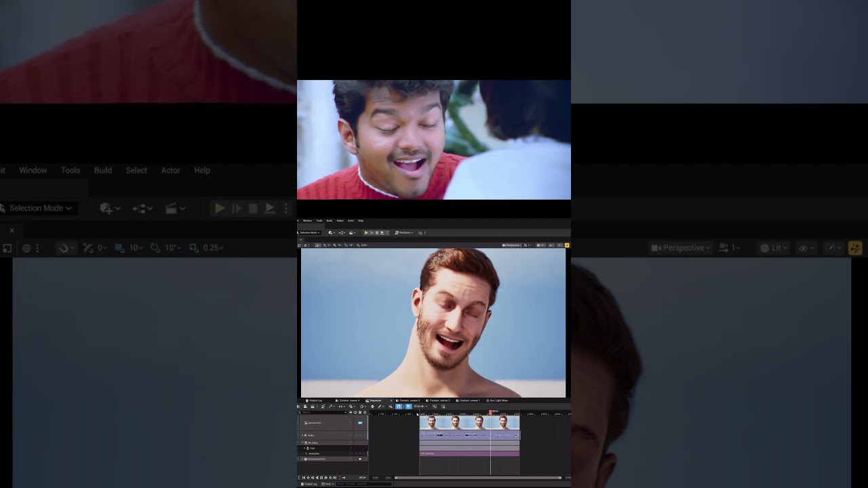Open the blurred background Selection Mode dropdown
This screenshot has height=488, width=868.
tap(38, 208)
